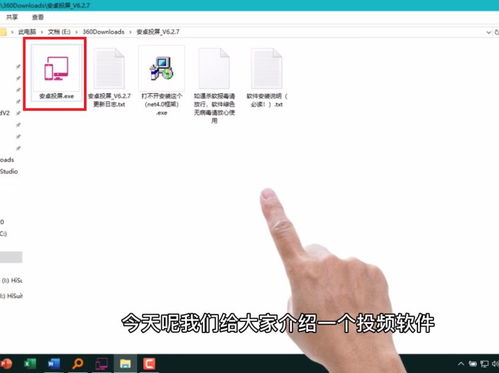Open the 查看 ribbon tab

pos(38,17)
